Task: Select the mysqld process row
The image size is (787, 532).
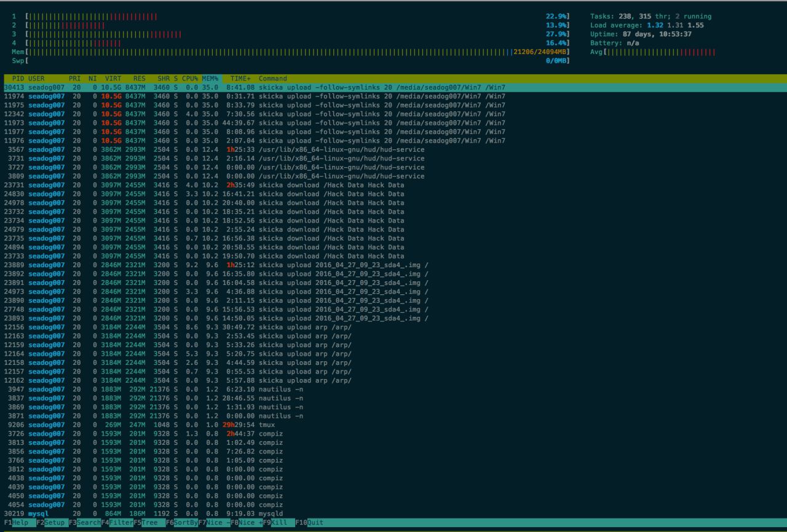Action: (x=271, y=514)
